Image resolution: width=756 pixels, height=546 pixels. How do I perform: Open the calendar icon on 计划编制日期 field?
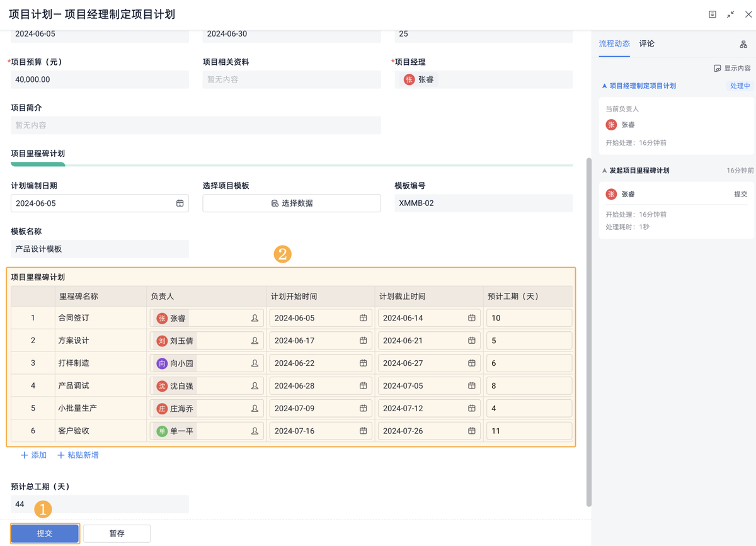click(x=179, y=203)
